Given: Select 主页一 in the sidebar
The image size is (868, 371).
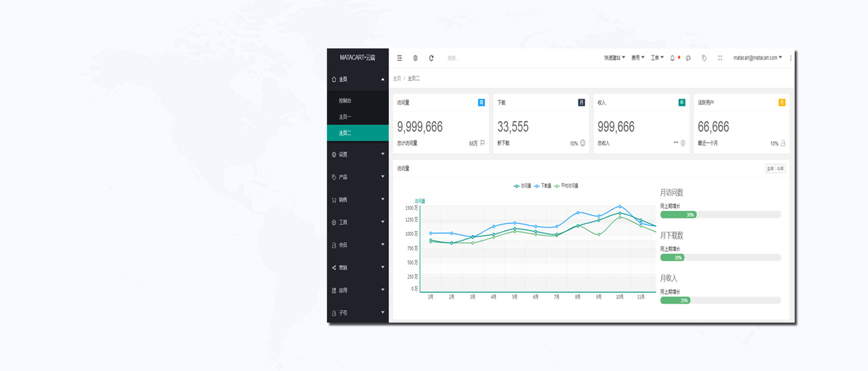Looking at the screenshot, I should [x=358, y=117].
